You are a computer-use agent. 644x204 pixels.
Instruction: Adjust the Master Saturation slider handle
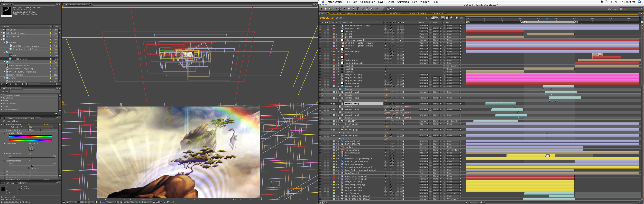tap(31, 158)
